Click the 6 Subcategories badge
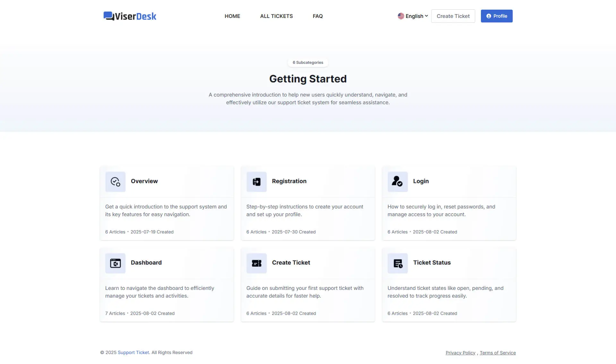This screenshot has width=616, height=364. (308, 63)
